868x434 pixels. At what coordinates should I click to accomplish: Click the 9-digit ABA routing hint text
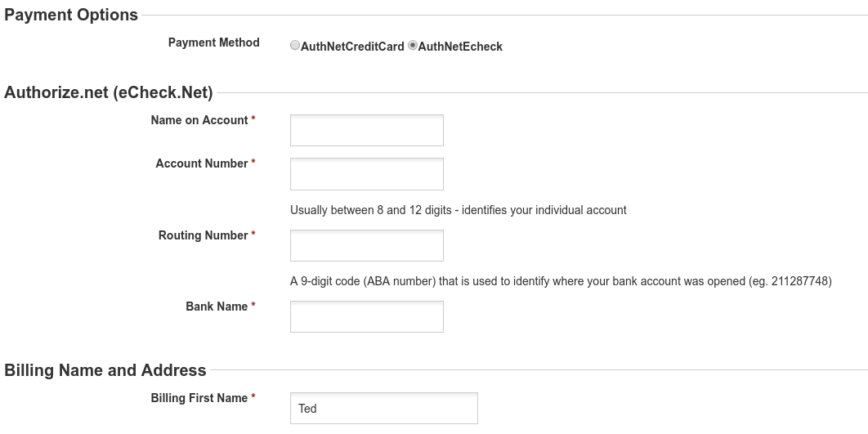pyautogui.click(x=561, y=281)
